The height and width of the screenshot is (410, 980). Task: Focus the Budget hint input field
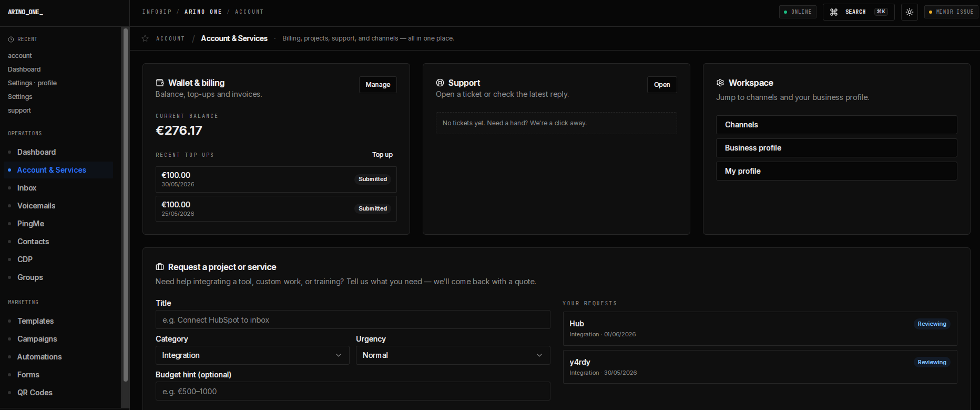(353, 391)
